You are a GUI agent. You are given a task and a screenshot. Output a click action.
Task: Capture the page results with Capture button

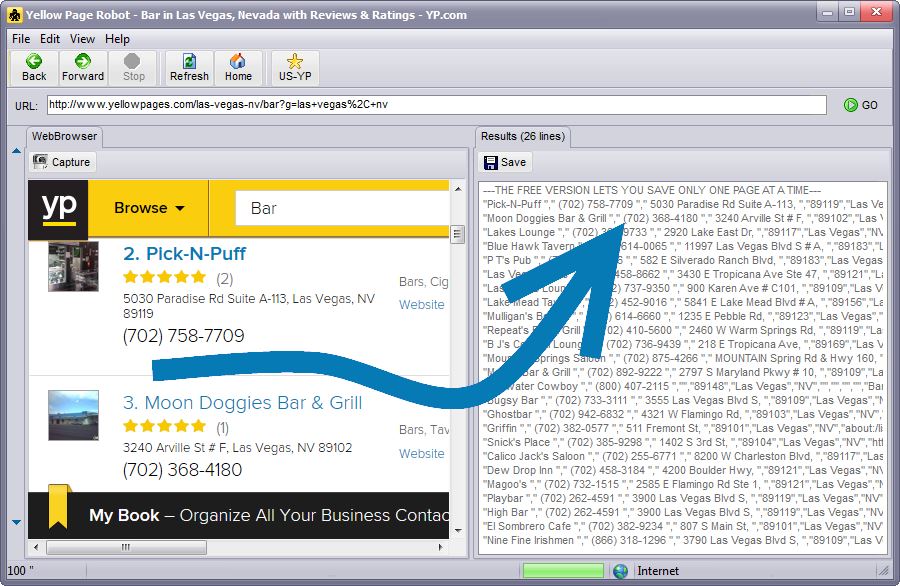coord(62,162)
